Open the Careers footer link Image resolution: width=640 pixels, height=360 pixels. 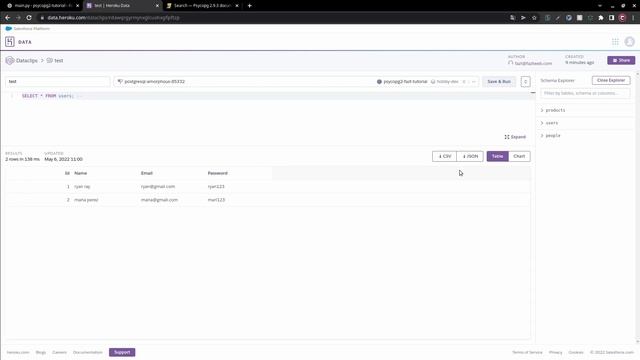60,352
